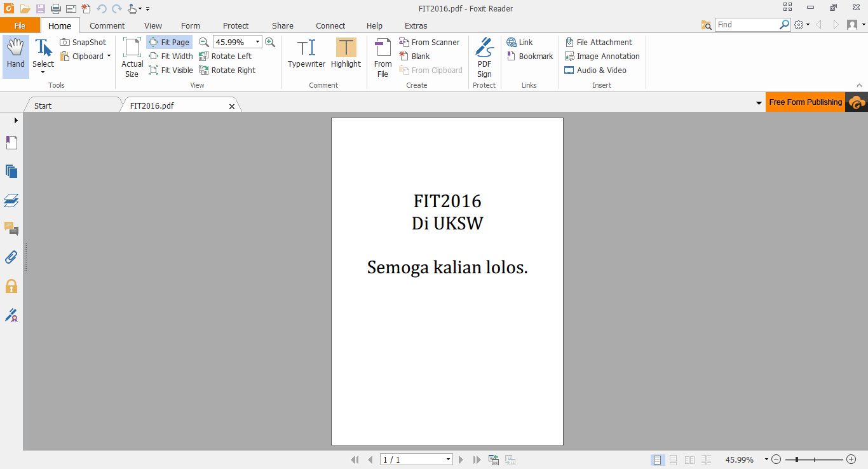Click the zoom out magnifier in ribbon
The image size is (868, 469).
pyautogui.click(x=204, y=42)
